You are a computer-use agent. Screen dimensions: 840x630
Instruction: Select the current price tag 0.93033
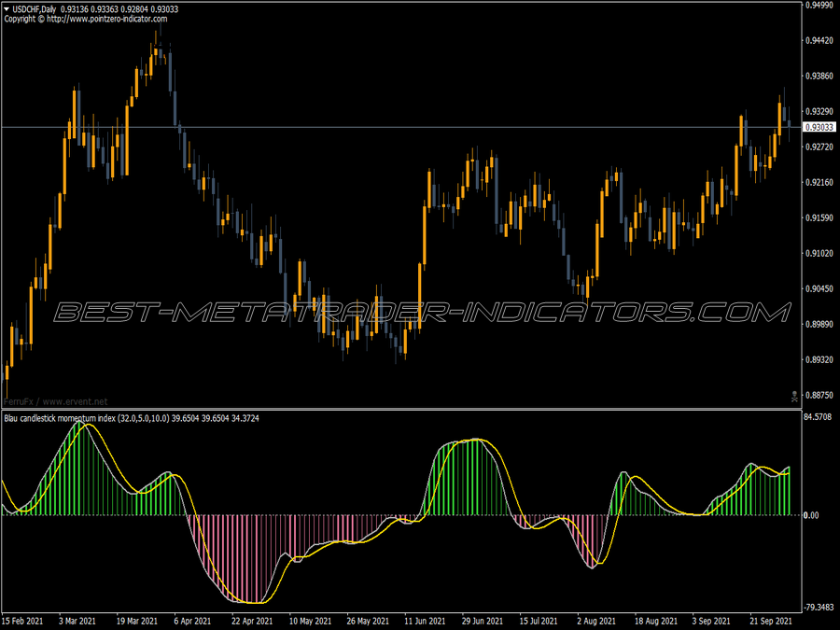point(819,128)
